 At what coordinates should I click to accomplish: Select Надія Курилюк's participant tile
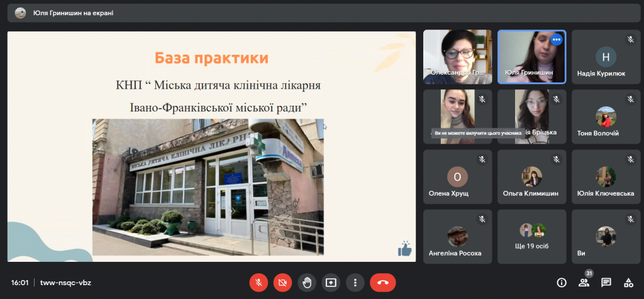tap(606, 57)
